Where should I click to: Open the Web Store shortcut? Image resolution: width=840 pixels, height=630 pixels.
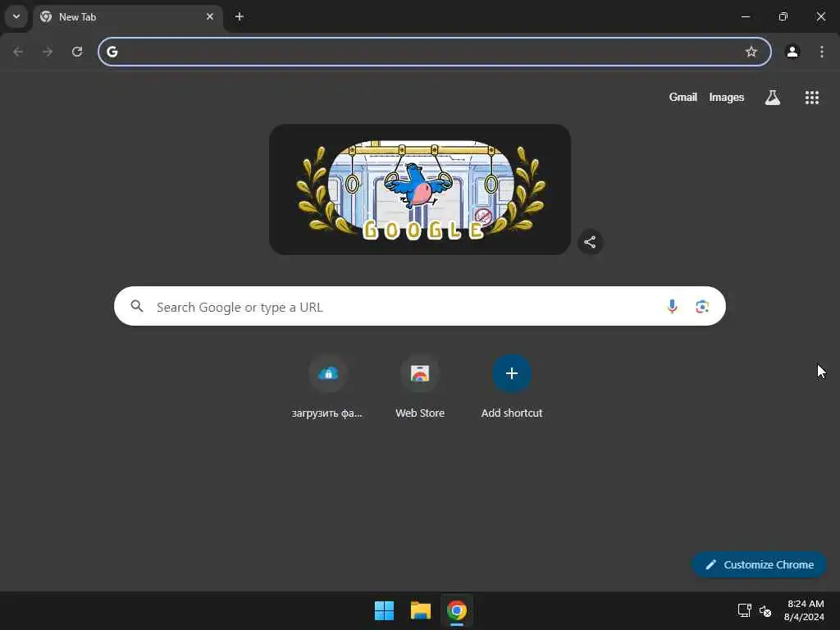420,387
